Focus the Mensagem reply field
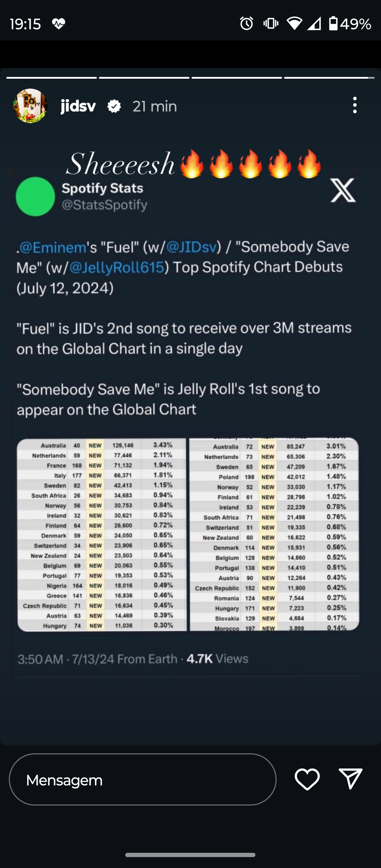This screenshot has width=381, height=868. point(143,779)
